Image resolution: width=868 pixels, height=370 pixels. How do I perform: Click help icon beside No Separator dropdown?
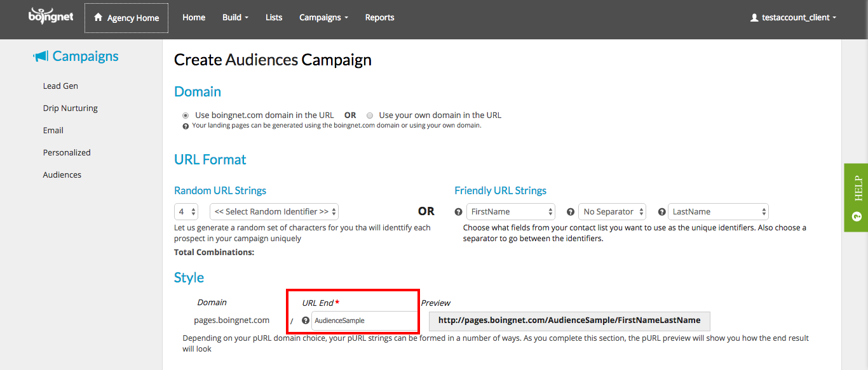pyautogui.click(x=571, y=212)
